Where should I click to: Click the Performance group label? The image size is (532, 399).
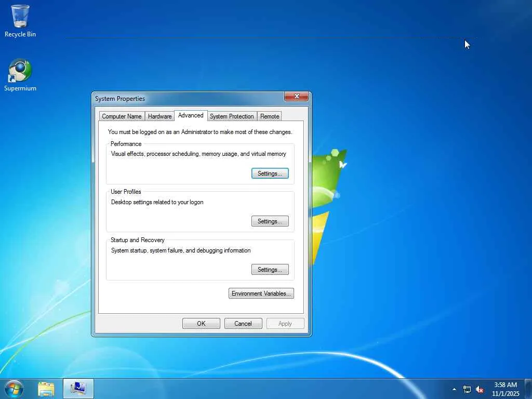(126, 144)
